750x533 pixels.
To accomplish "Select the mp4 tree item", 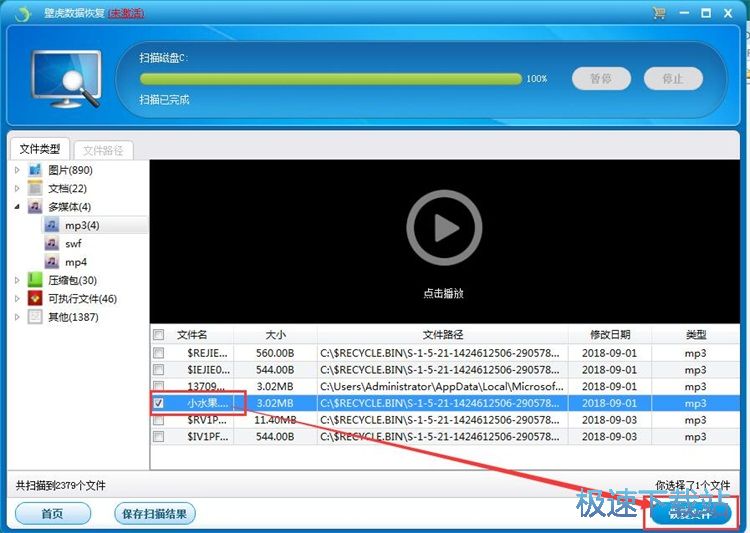I will [x=76, y=262].
